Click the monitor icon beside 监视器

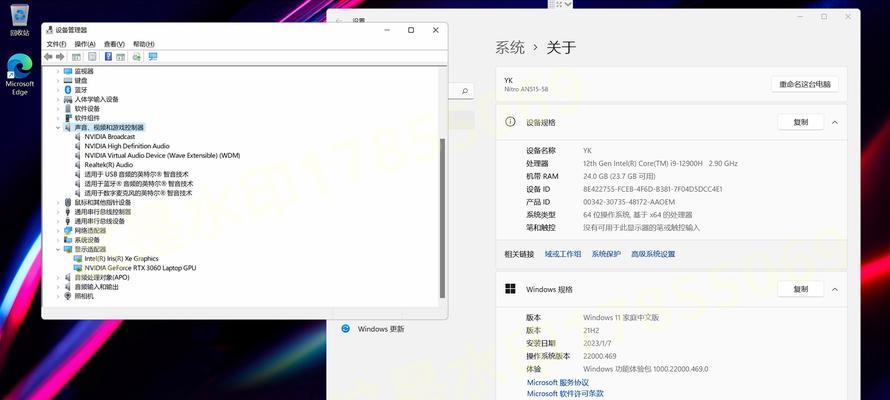[68, 71]
